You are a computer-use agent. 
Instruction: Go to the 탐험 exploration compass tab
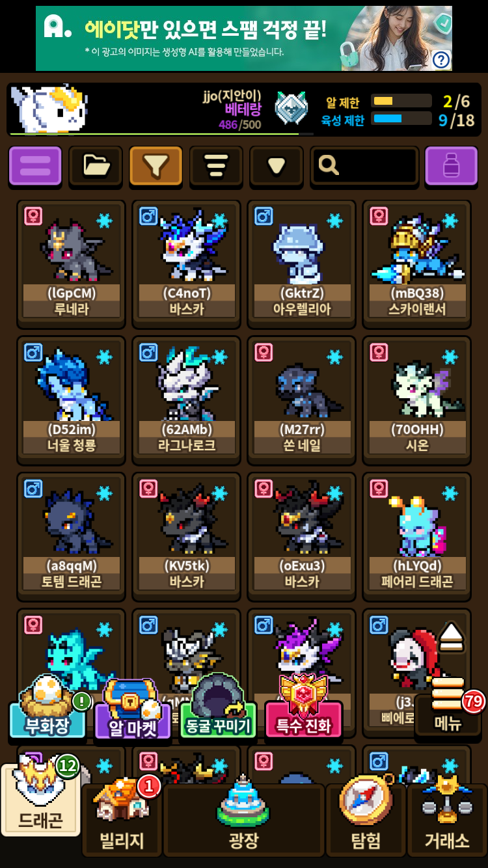(x=366, y=820)
